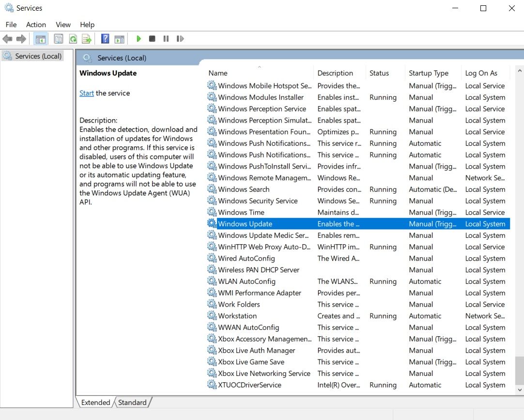Open the View menu
524x420 pixels.
coord(63,25)
